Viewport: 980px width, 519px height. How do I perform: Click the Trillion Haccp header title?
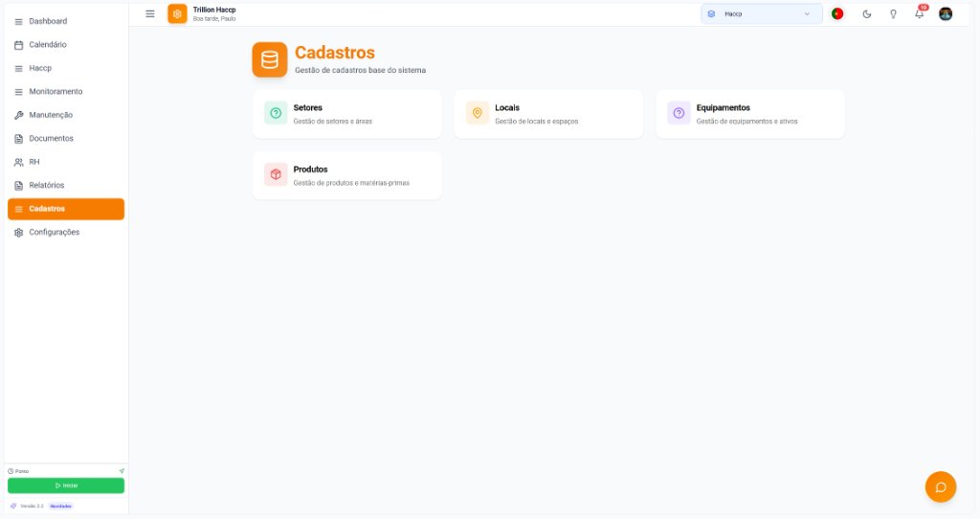point(214,10)
